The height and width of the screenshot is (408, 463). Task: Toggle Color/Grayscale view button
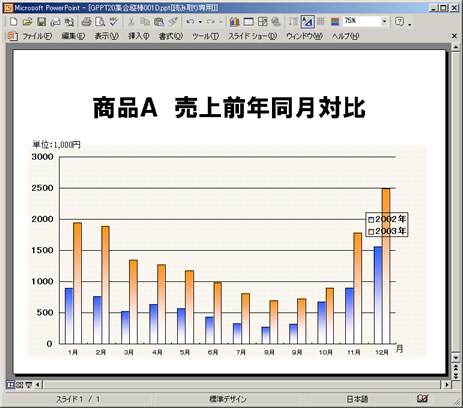[x=335, y=22]
